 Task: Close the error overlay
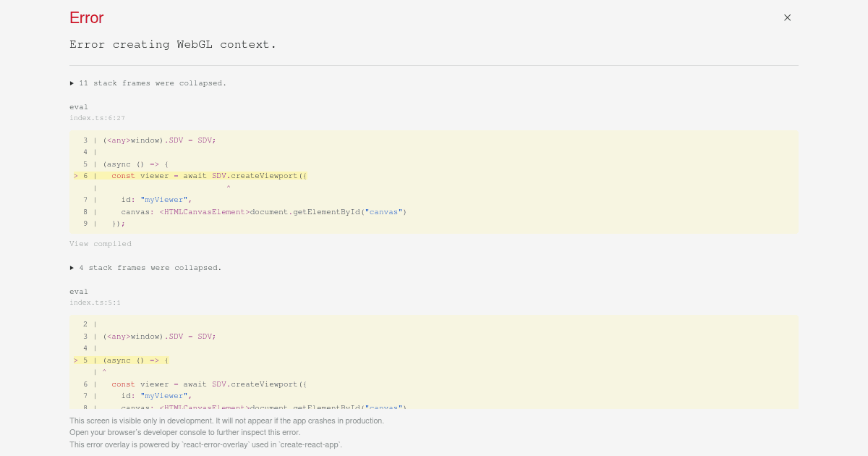(787, 17)
